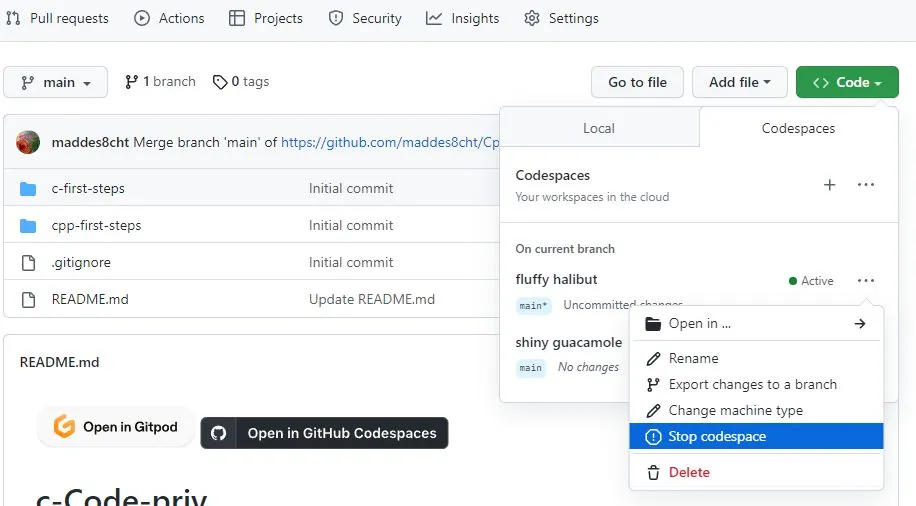916x506 pixels.
Task: Select Stop codespace menu item
Action: coord(717,436)
